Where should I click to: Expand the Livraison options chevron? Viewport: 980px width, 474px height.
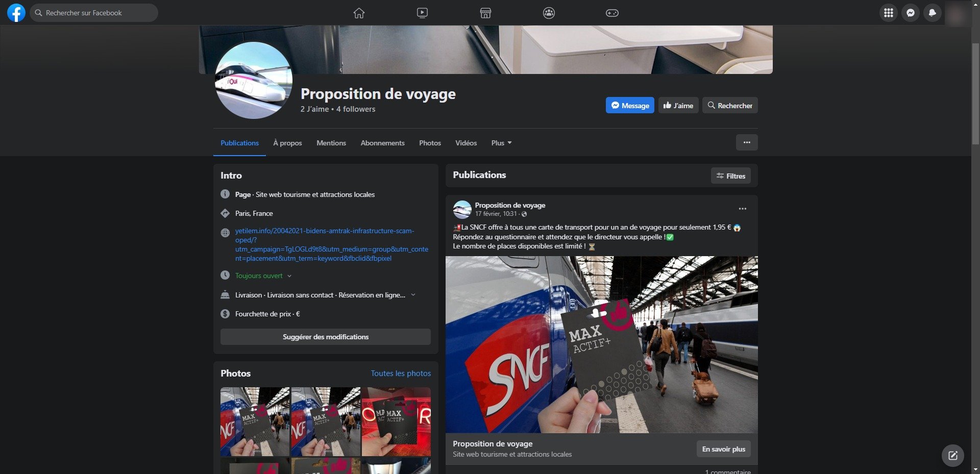click(413, 295)
